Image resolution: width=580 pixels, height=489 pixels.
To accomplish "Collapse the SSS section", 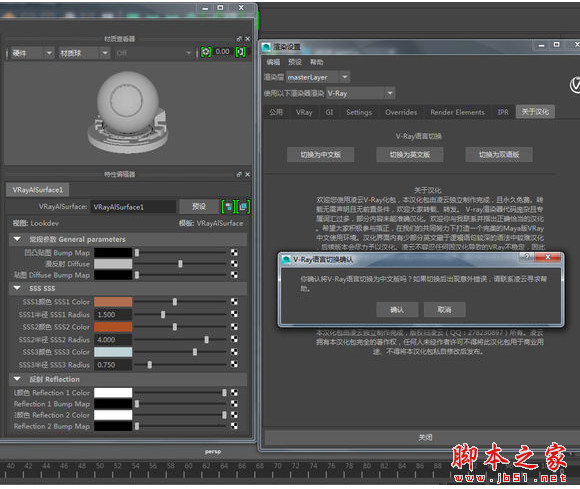I will coord(17,288).
